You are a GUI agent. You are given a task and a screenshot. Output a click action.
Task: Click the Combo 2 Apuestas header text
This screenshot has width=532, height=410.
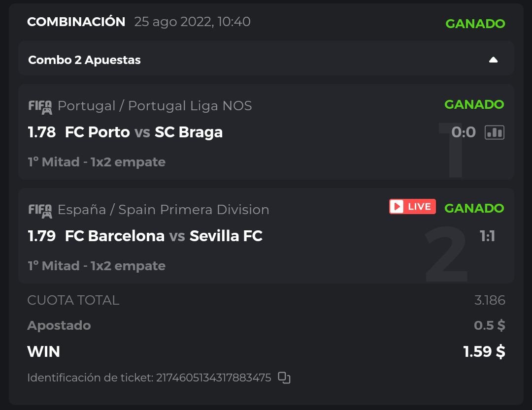click(x=84, y=60)
